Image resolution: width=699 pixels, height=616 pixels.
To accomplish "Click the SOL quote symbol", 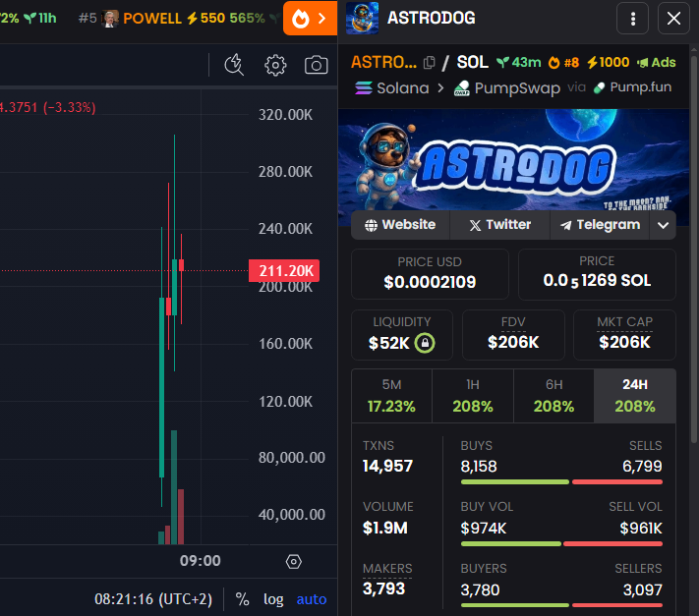I will (473, 62).
